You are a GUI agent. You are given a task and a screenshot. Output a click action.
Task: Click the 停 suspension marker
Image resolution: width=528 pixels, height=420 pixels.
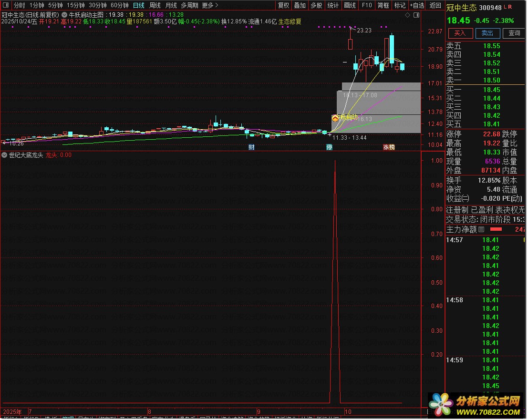(329, 147)
